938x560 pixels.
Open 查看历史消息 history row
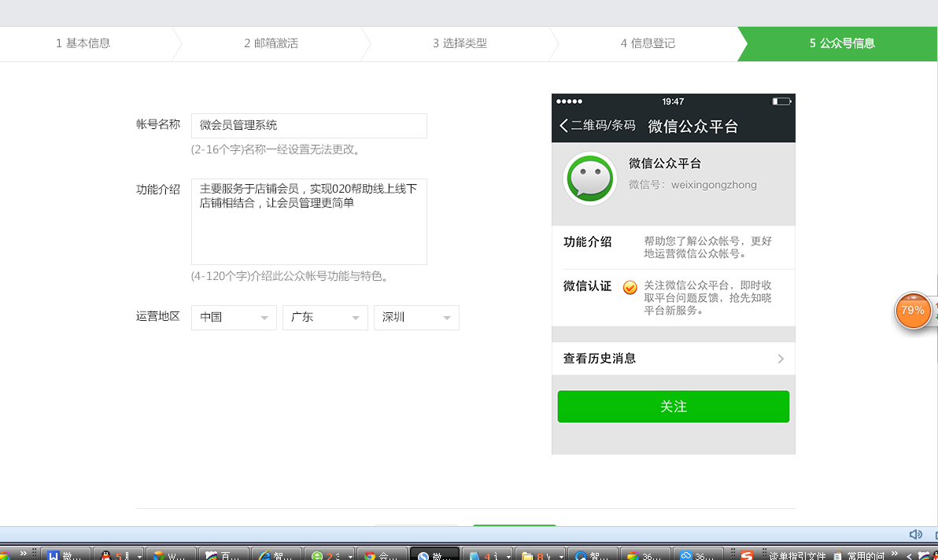(x=674, y=359)
